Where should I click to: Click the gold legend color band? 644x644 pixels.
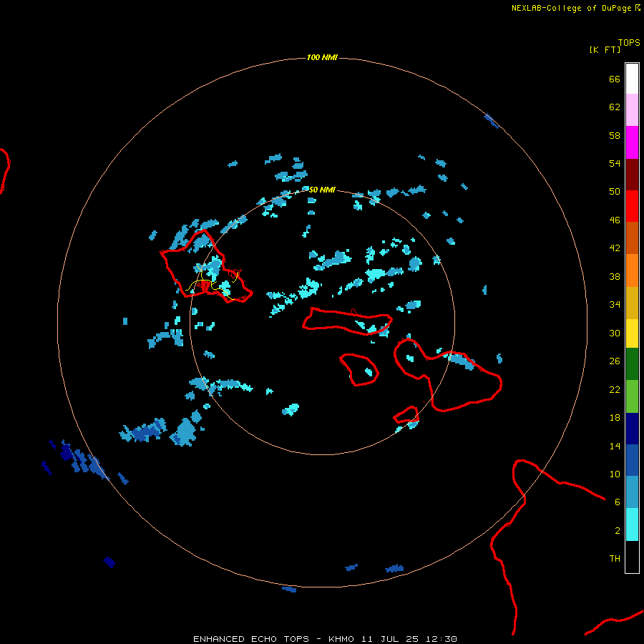point(632,303)
